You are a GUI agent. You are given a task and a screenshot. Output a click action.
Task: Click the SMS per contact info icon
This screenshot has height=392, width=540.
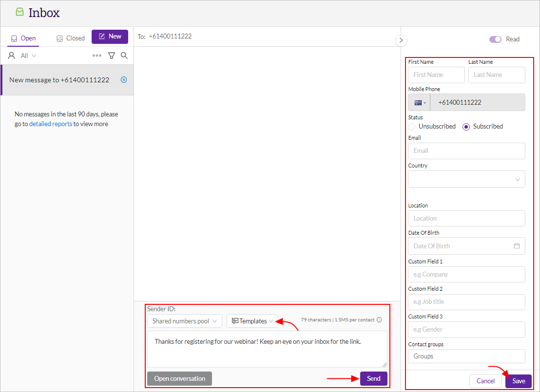[x=379, y=320]
